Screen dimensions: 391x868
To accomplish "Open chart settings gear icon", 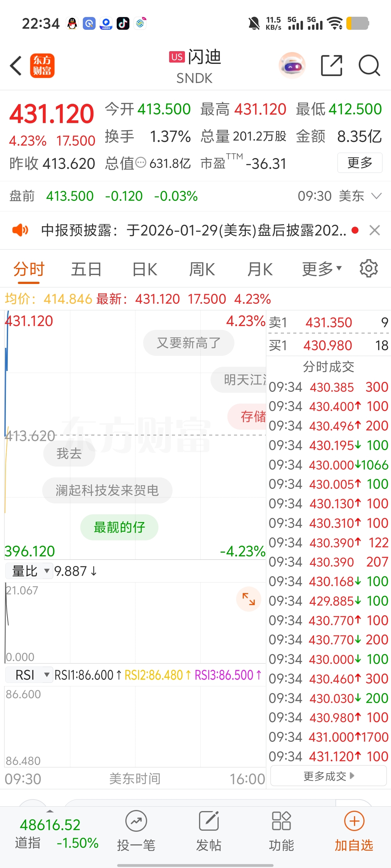I will pyautogui.click(x=368, y=268).
